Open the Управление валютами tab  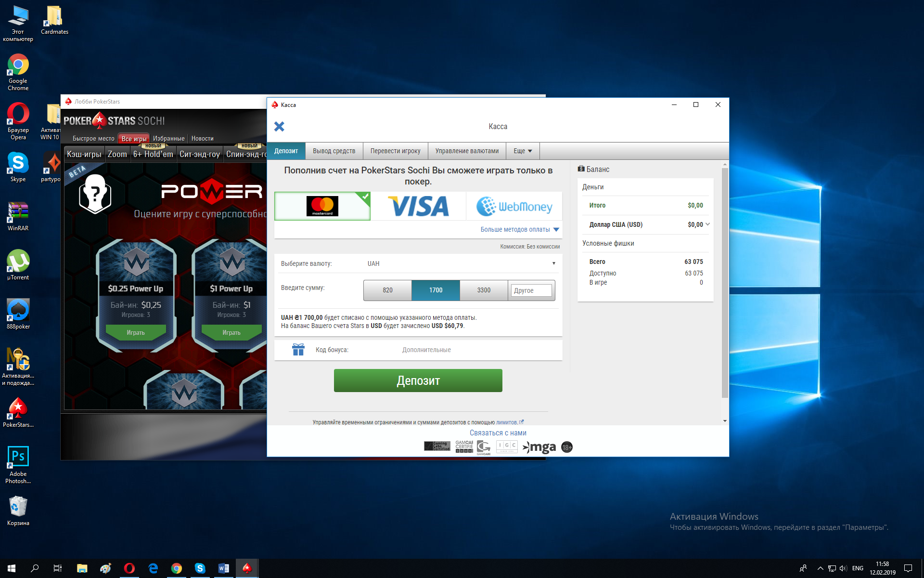(467, 151)
